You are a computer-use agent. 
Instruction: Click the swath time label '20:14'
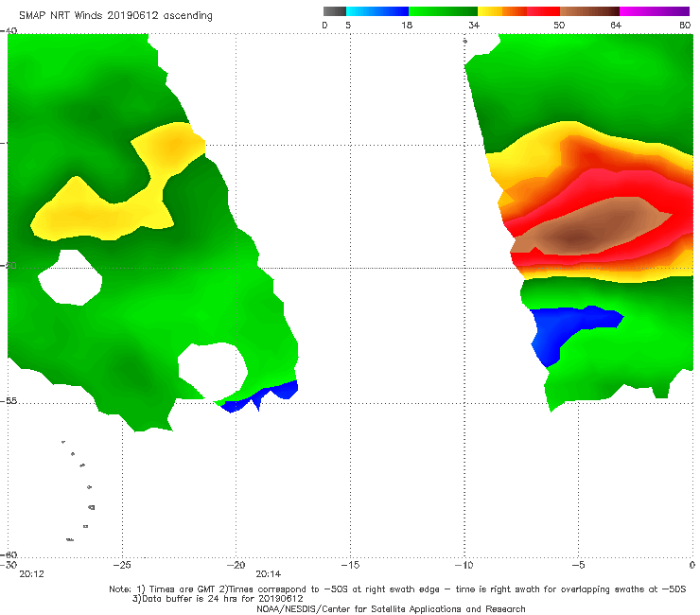[x=269, y=574]
